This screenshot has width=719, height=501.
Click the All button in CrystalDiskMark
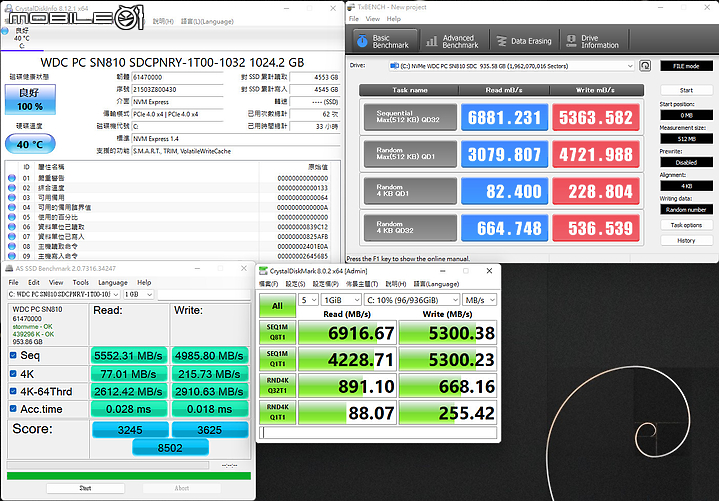277,306
